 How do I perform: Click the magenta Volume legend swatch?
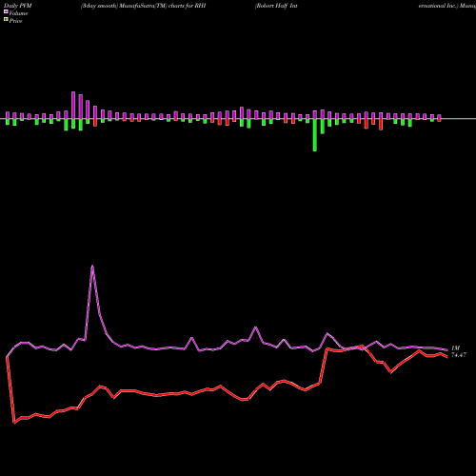pyautogui.click(x=6, y=11)
